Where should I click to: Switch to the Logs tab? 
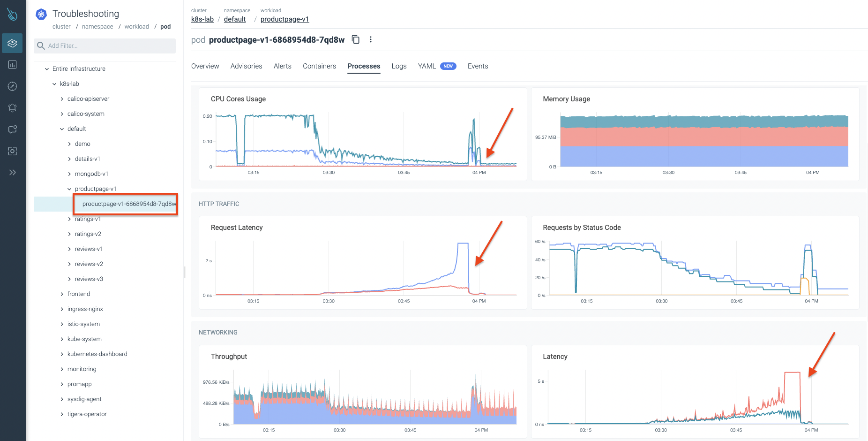[399, 66]
